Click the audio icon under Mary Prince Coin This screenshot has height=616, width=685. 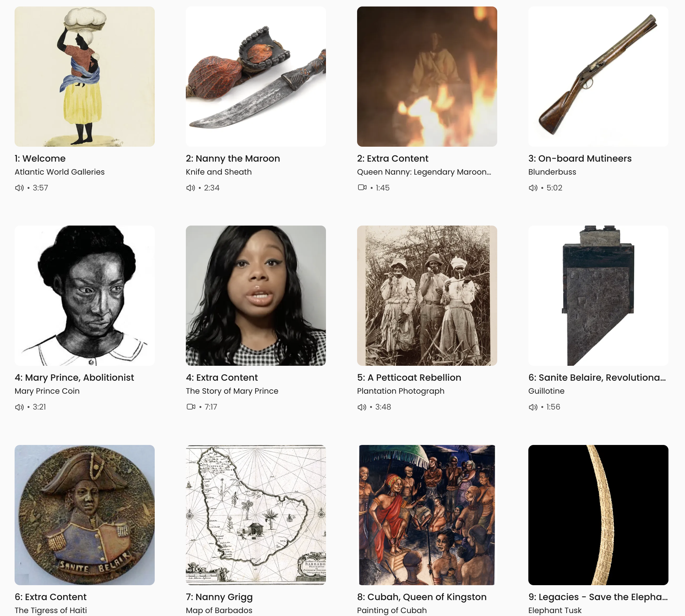[19, 407]
